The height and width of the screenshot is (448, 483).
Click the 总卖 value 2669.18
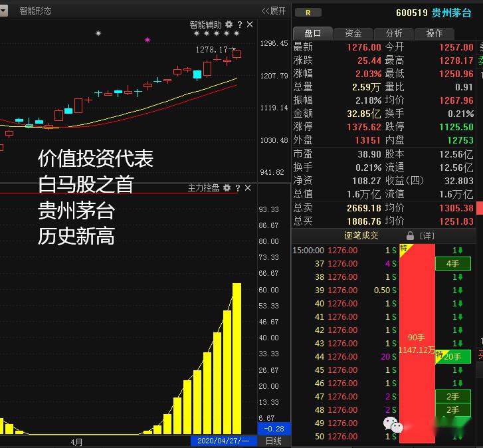364,208
